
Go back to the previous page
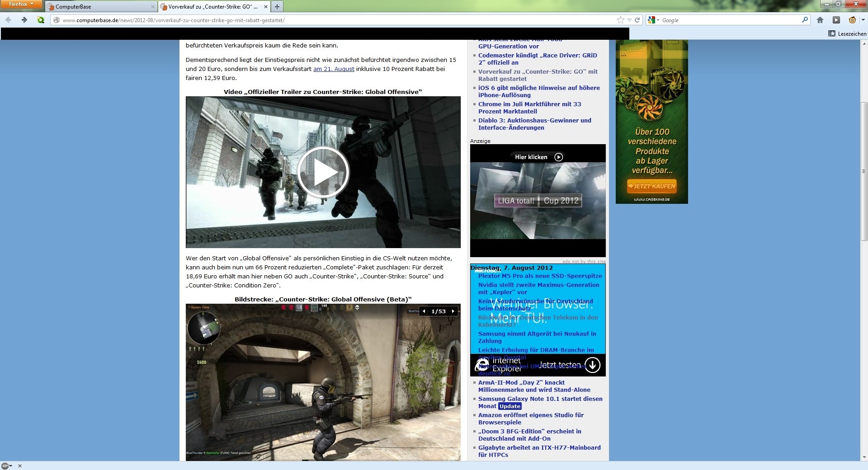click(8, 20)
